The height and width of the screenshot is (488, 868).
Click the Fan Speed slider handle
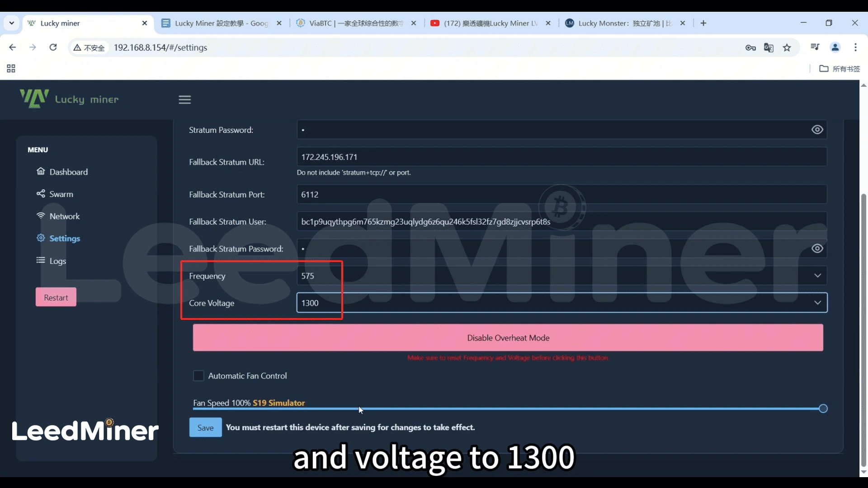point(823,408)
